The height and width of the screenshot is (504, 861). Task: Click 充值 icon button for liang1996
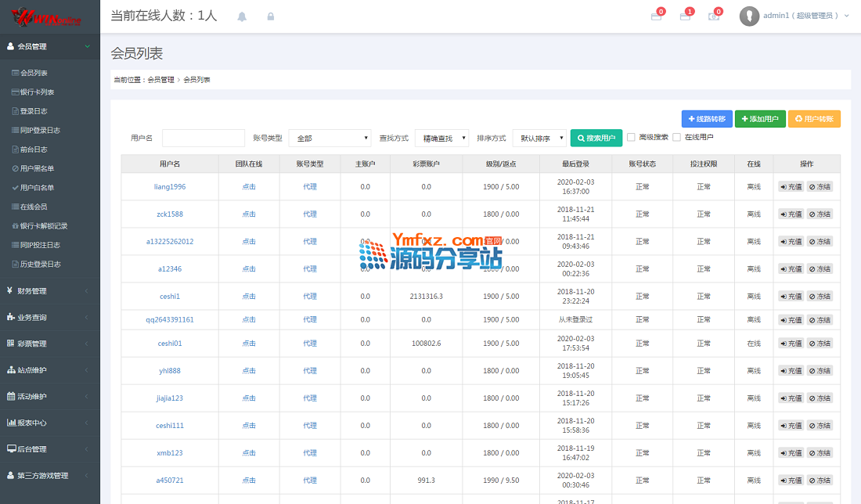point(791,187)
